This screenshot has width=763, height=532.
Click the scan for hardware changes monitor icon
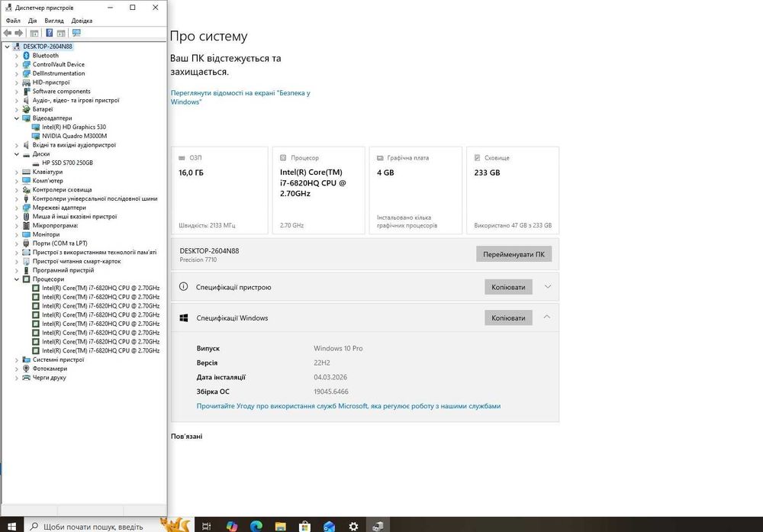[76, 33]
